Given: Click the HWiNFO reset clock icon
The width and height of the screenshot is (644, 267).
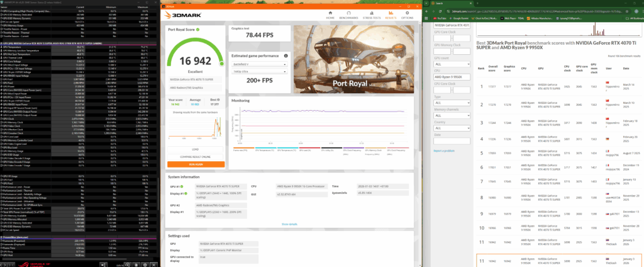Looking at the screenshot, I should pyautogui.click(x=127, y=265).
